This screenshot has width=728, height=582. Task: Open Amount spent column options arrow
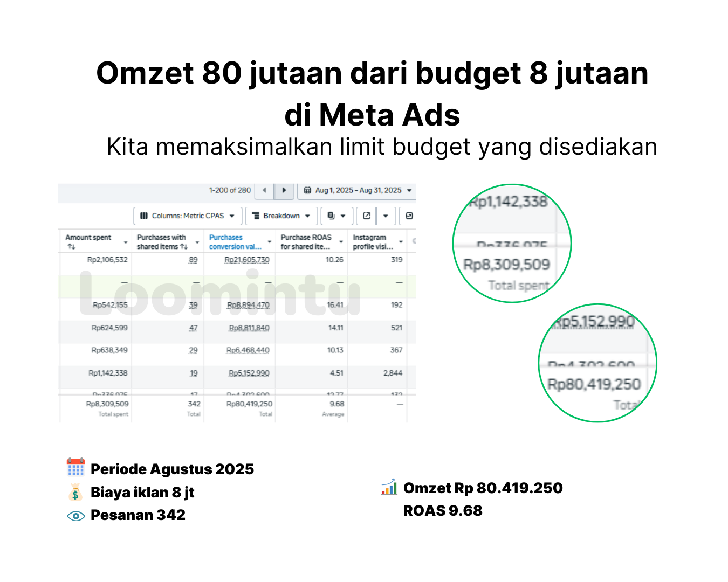pos(126,242)
